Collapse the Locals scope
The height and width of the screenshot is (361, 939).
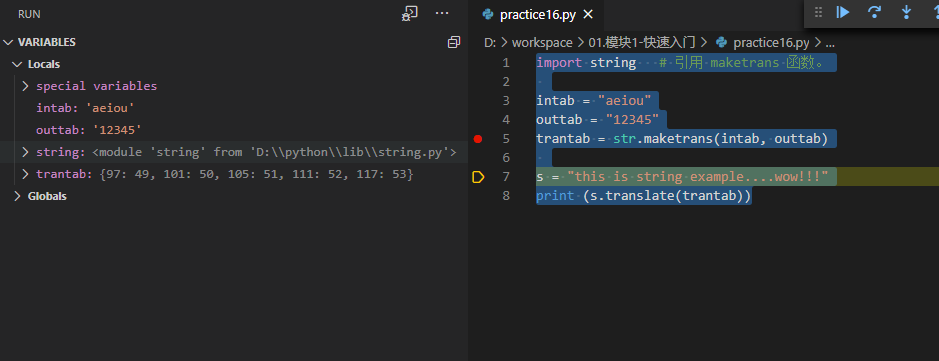click(x=17, y=64)
